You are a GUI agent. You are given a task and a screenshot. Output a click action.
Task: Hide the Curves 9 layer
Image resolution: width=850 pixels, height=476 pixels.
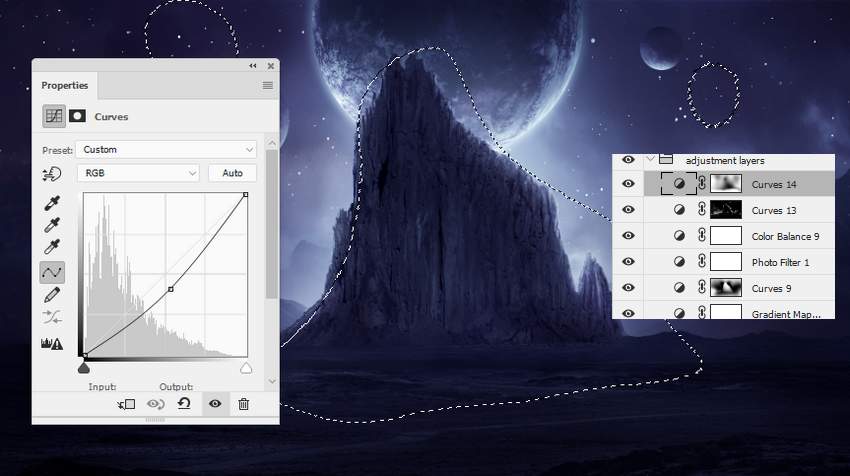click(x=628, y=288)
